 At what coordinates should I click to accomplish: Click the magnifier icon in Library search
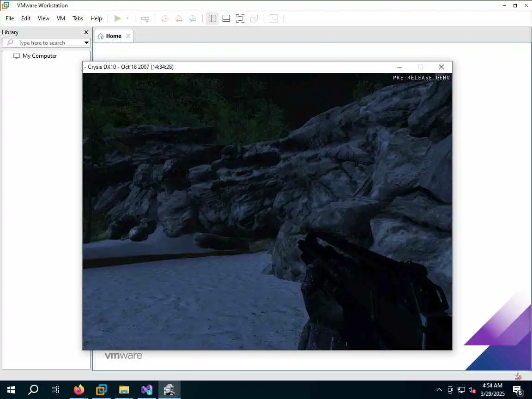tap(10, 42)
